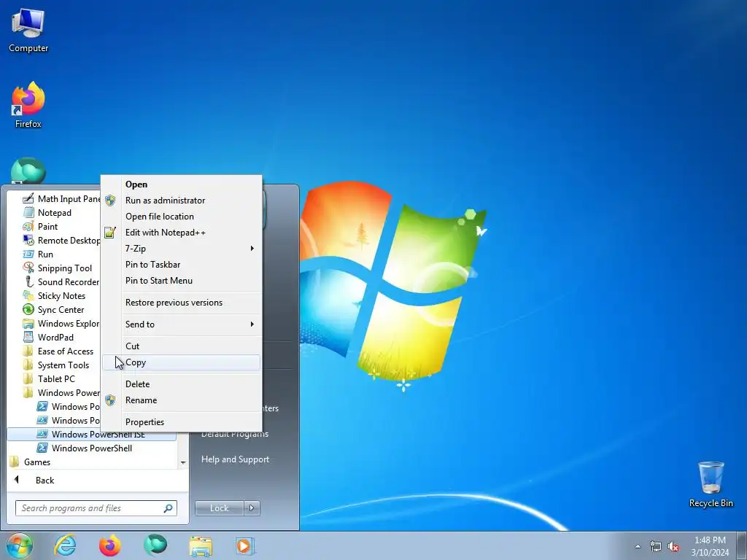The image size is (747, 560).
Task: Choose Open in the context menu
Action: tap(181, 184)
